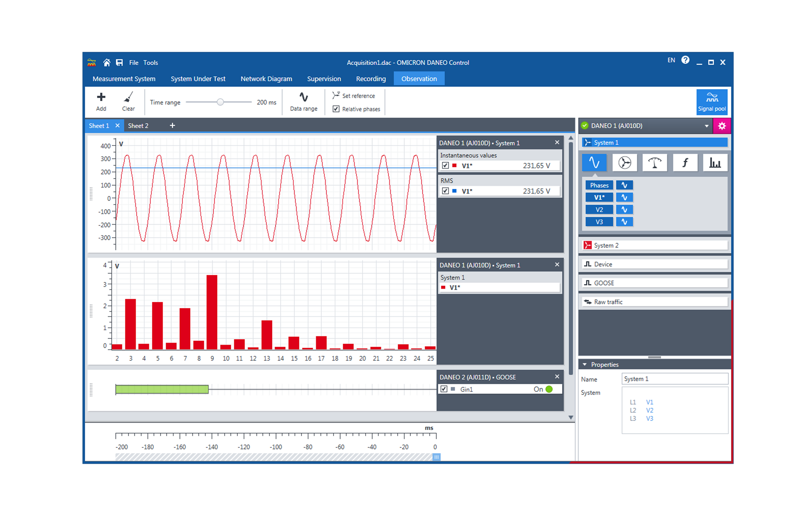The image size is (795, 532).
Task: Click the red V1* instantaneous color swatch
Action: 454,166
